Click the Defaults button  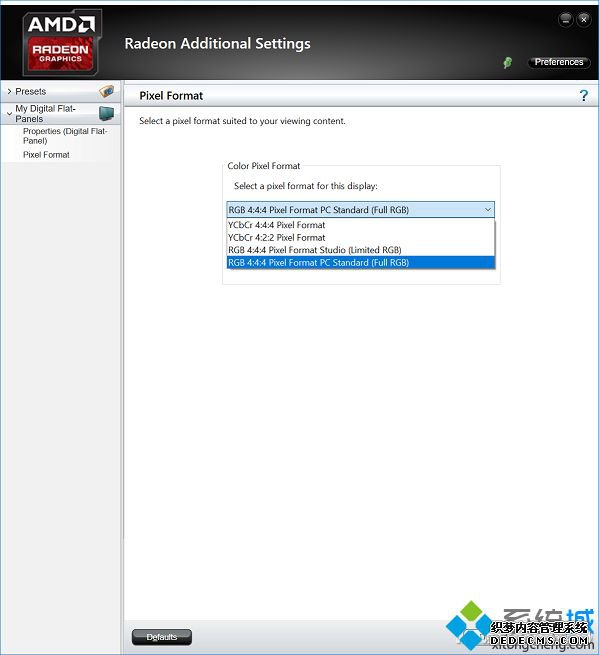click(162, 637)
